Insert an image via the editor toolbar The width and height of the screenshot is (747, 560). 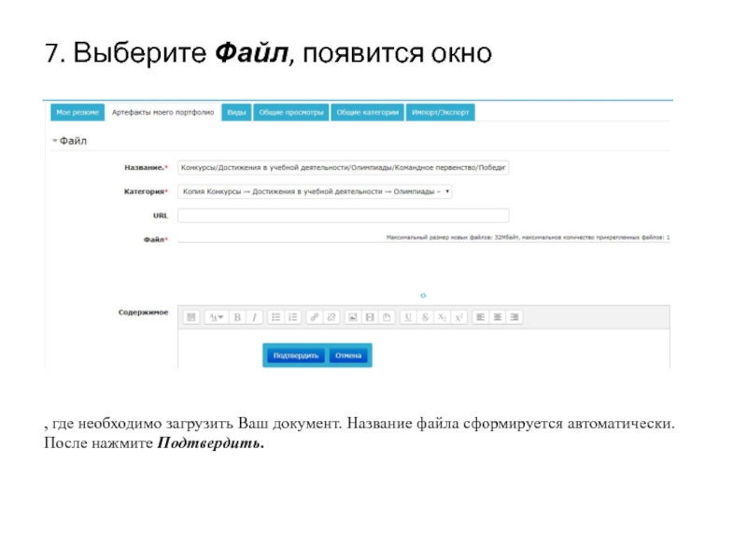(353, 317)
